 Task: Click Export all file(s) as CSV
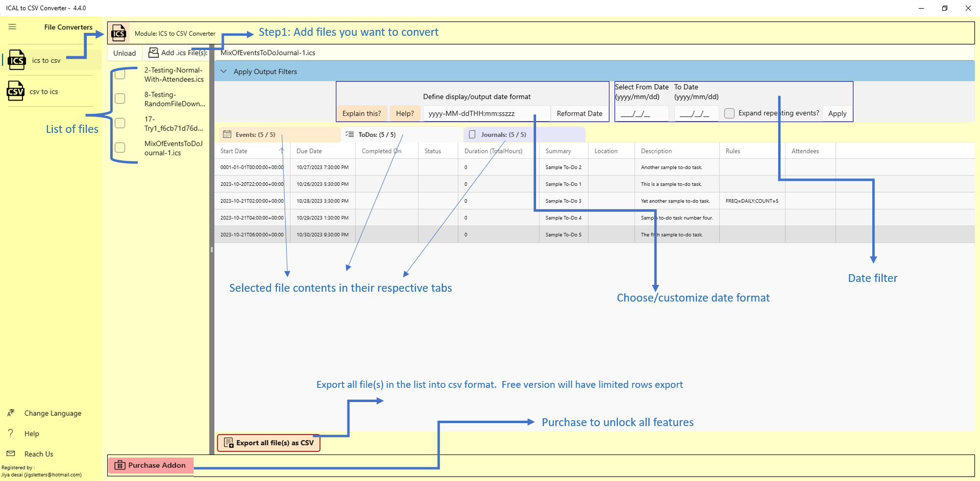coord(269,443)
